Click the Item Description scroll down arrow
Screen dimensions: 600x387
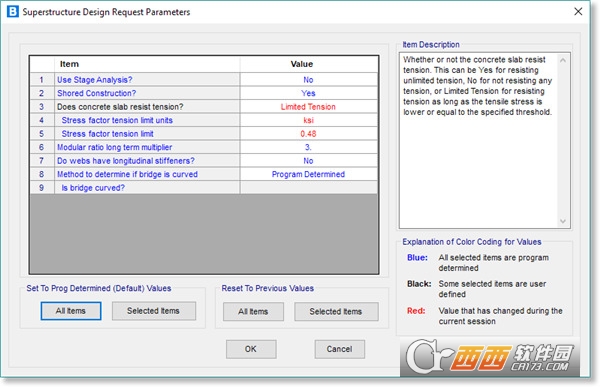563,221
